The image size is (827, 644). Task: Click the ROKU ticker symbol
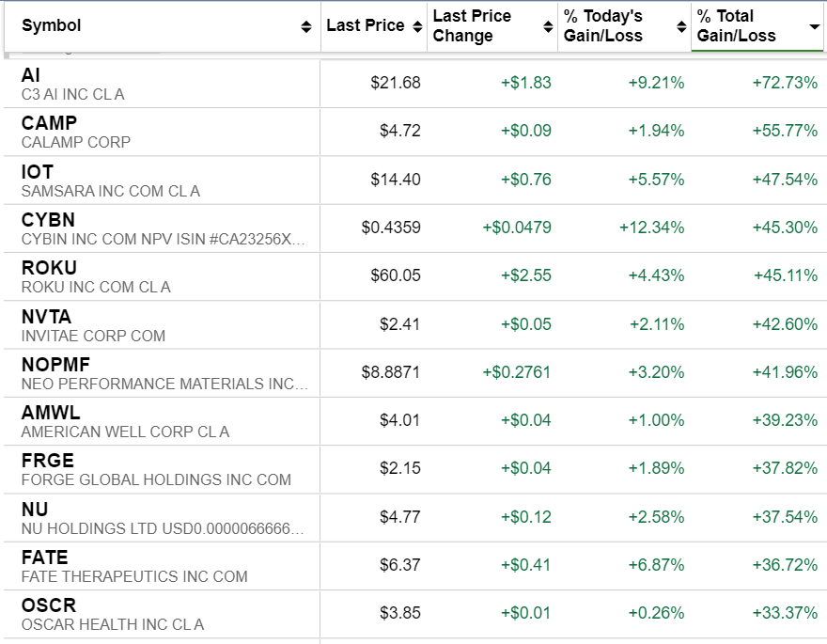click(x=49, y=268)
